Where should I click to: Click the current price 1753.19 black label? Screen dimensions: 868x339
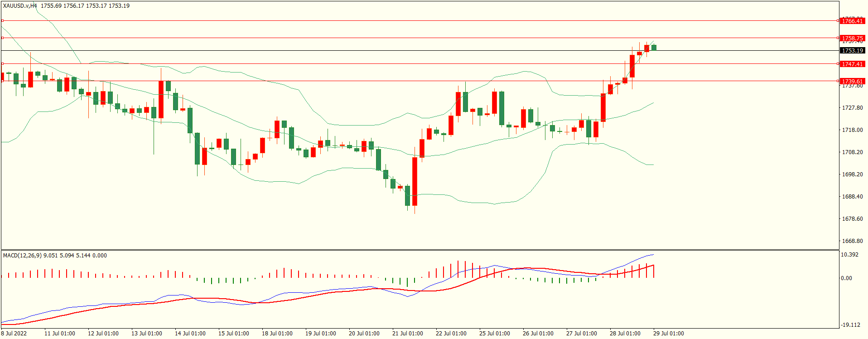coord(852,51)
